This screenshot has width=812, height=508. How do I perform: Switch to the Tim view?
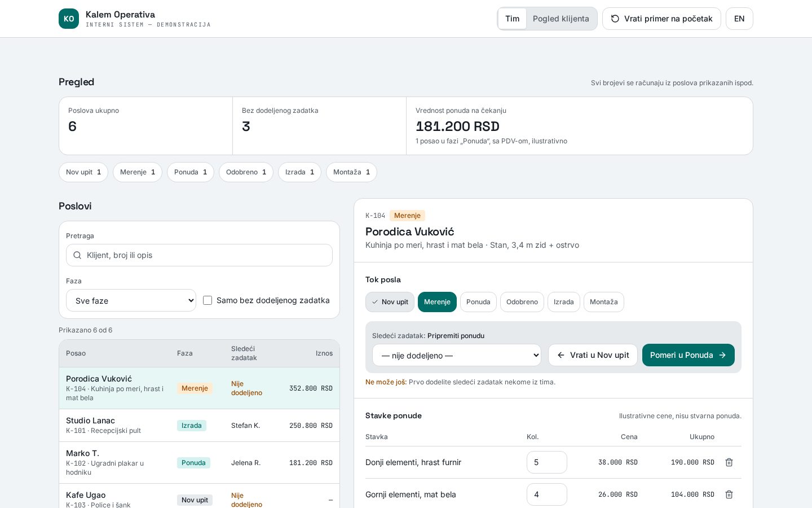click(x=512, y=19)
